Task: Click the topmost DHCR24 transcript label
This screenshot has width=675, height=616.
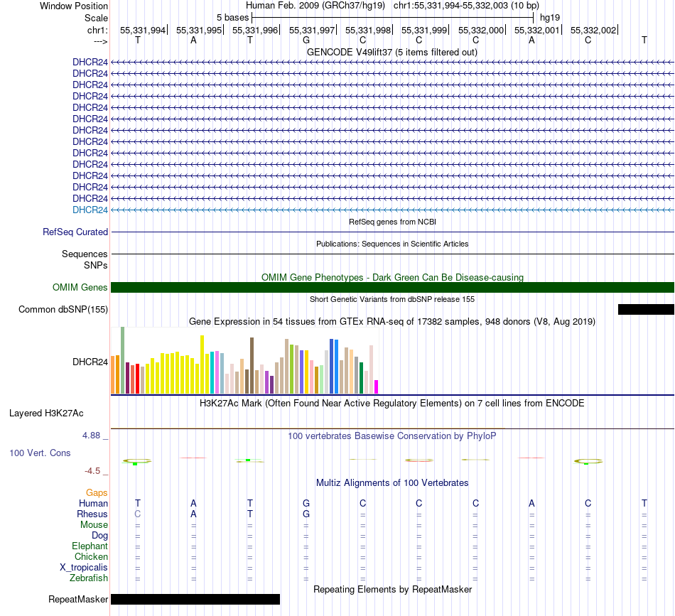Action: tap(90, 63)
